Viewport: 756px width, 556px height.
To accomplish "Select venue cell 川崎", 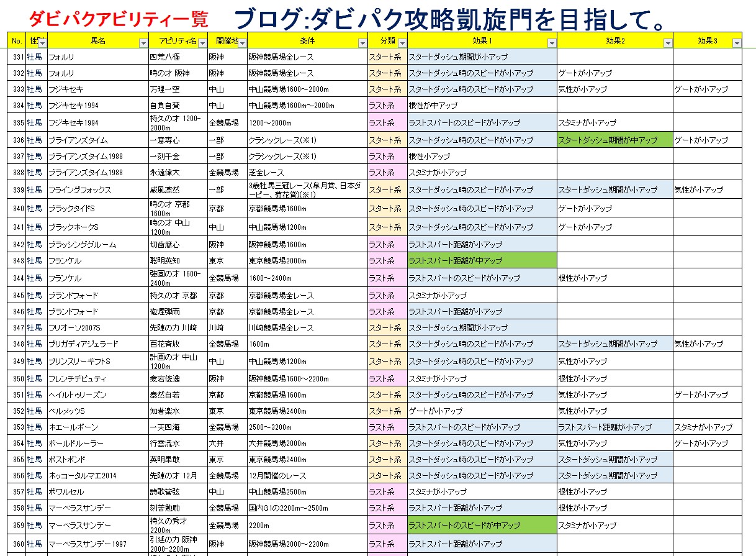I will [x=227, y=327].
